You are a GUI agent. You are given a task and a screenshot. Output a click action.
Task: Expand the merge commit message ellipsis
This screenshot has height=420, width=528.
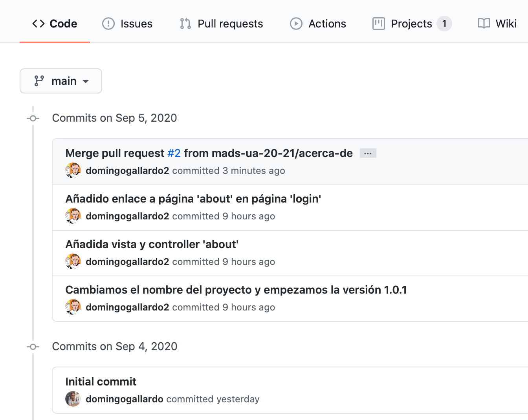coord(368,153)
